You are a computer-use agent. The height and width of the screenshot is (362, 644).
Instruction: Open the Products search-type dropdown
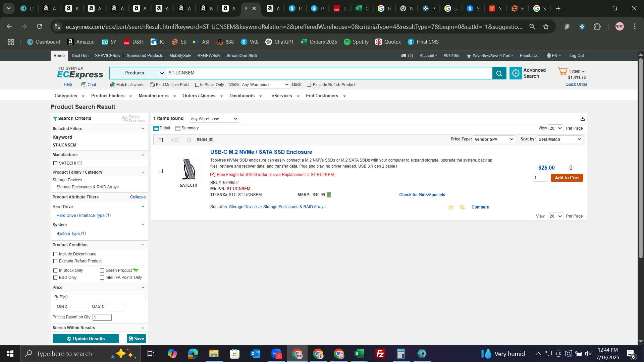coord(138,73)
